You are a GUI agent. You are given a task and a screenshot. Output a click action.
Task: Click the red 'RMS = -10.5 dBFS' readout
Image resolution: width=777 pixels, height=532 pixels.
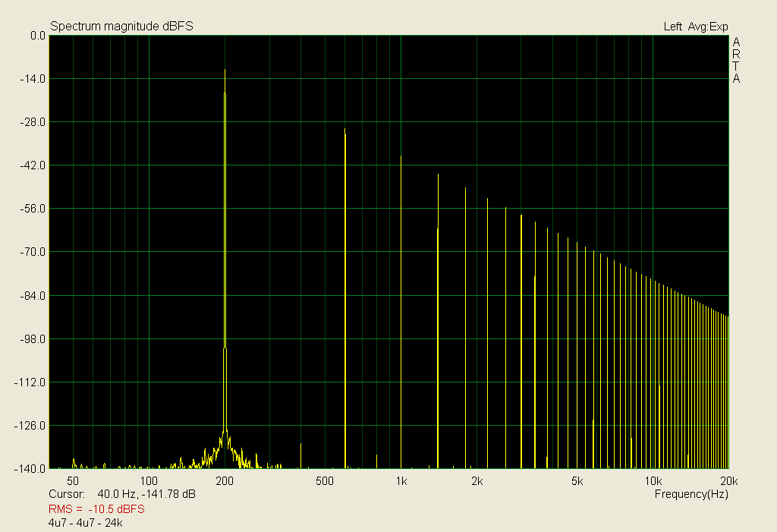96,509
